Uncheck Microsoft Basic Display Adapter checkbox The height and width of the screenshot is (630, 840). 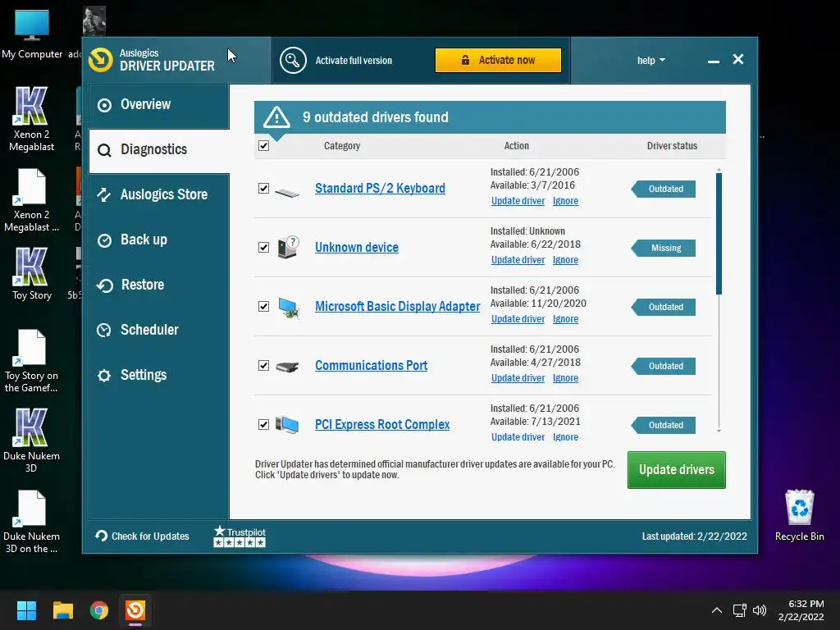point(263,307)
